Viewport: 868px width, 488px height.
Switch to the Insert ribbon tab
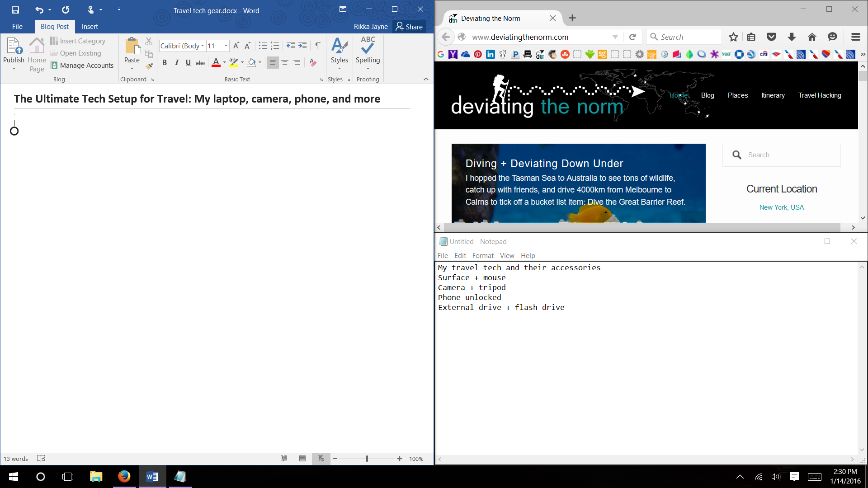pos(90,27)
